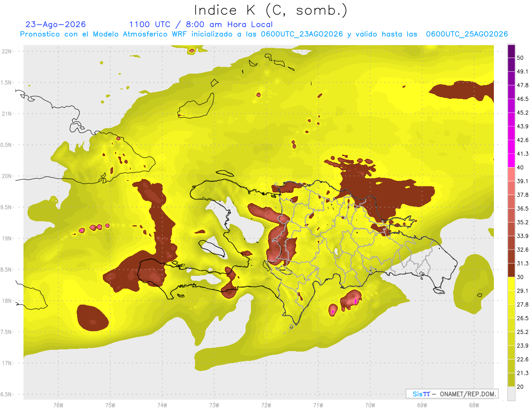Click the "45.2" color bar value

tap(523, 113)
